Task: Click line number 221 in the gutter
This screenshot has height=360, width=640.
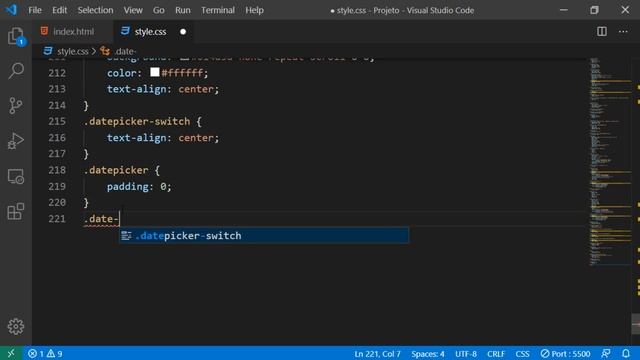Action: 57,219
